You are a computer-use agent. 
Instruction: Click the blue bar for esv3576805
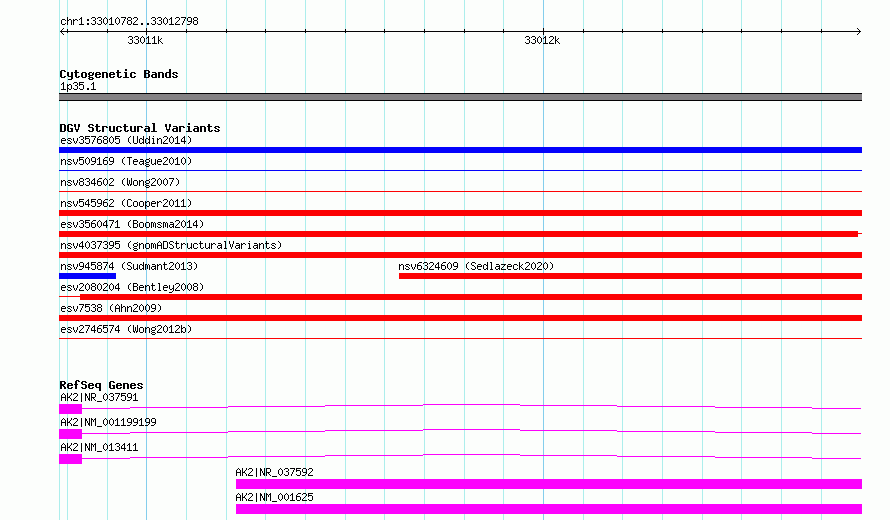coord(460,150)
